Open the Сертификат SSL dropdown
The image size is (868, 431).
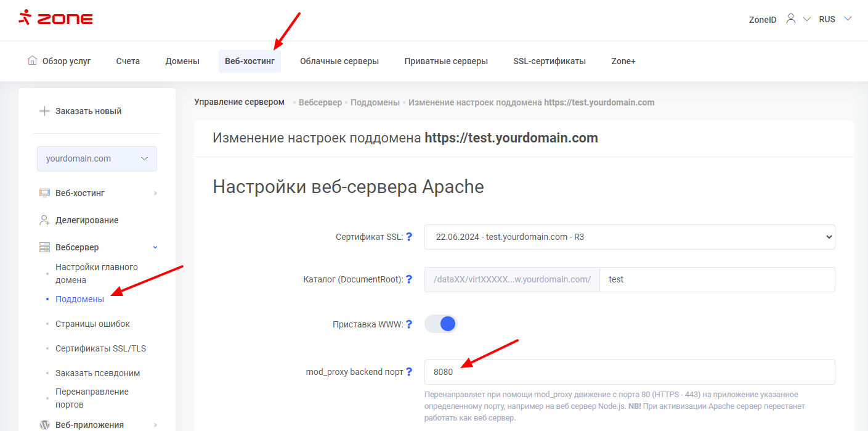click(629, 237)
